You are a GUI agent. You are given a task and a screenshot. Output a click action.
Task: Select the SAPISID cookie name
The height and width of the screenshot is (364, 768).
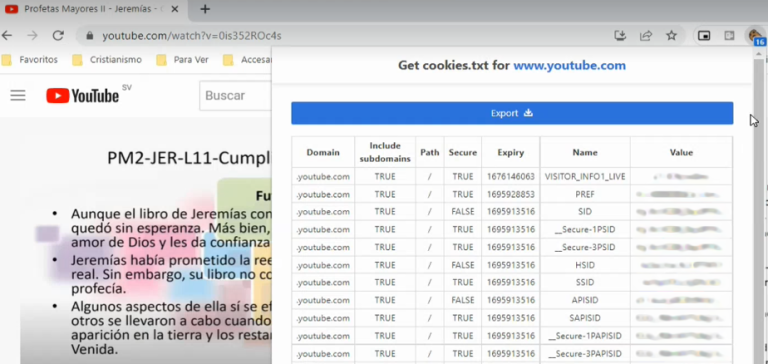pyautogui.click(x=585, y=318)
